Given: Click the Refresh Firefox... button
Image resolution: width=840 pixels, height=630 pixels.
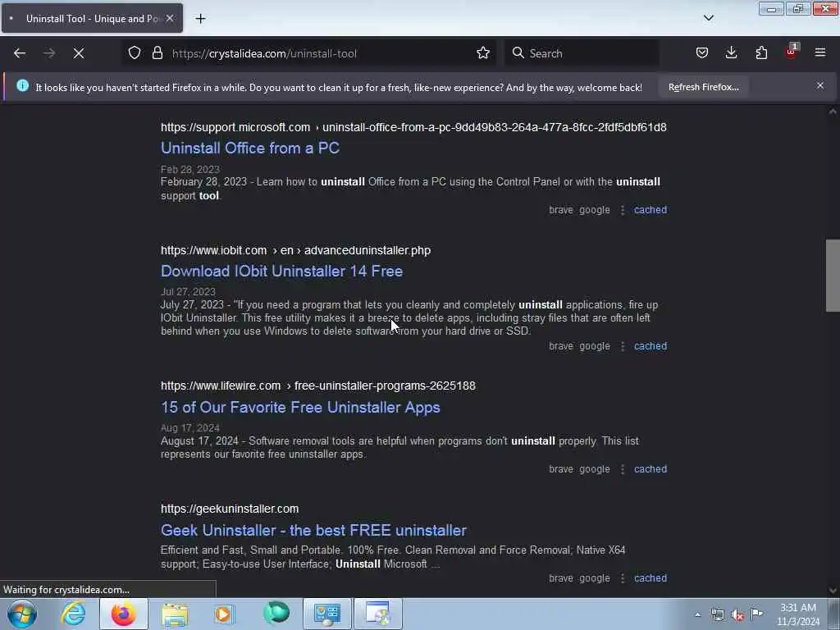Looking at the screenshot, I should click(703, 87).
